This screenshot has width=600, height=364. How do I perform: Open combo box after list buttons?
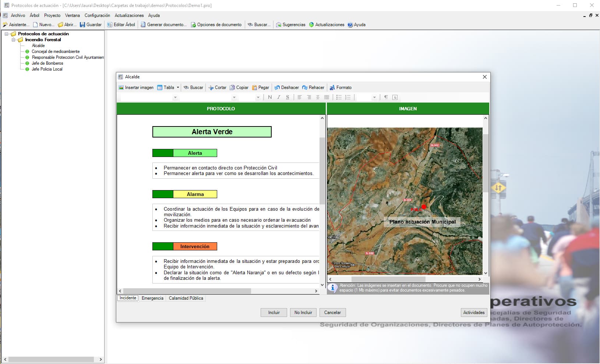pos(374,97)
